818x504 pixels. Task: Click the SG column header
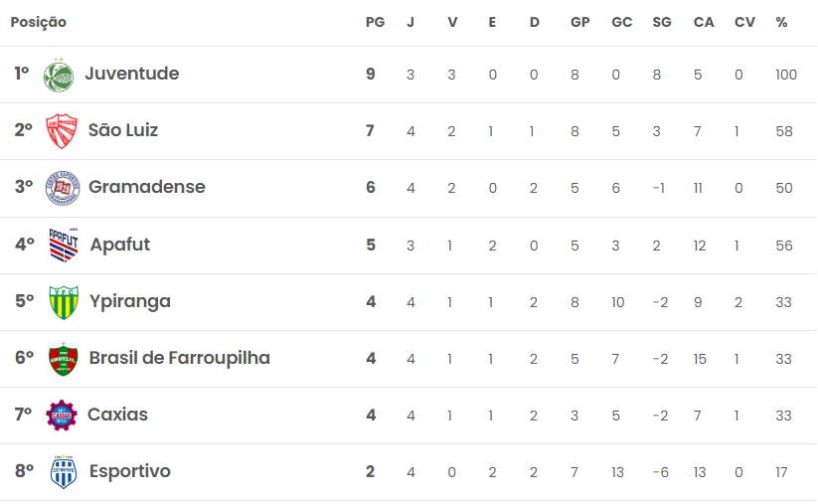[662, 23]
